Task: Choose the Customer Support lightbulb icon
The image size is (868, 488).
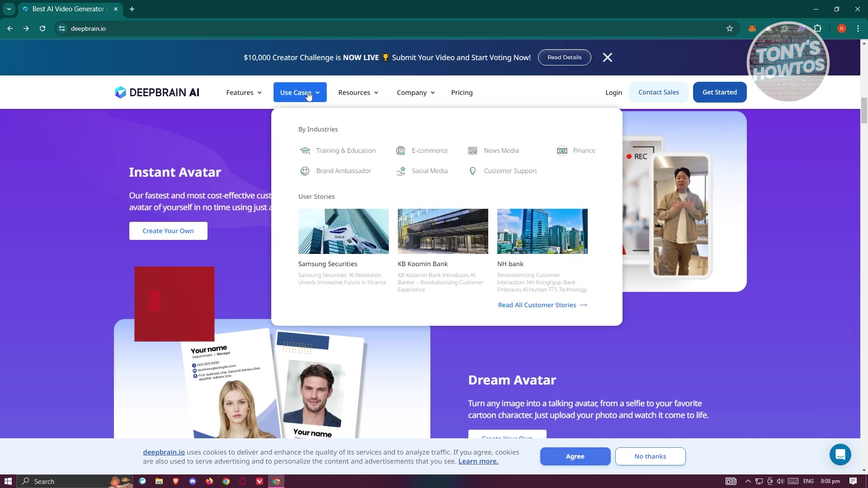Action: [472, 171]
